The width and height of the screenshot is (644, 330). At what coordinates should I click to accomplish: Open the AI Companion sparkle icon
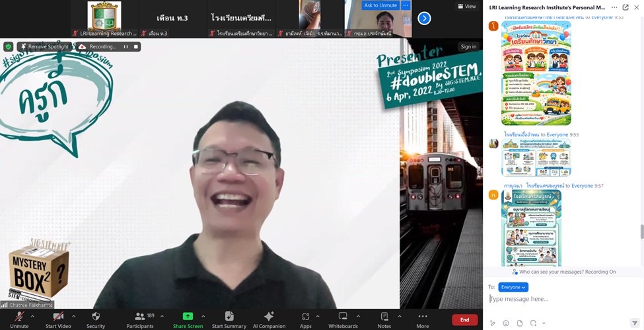[269, 317]
